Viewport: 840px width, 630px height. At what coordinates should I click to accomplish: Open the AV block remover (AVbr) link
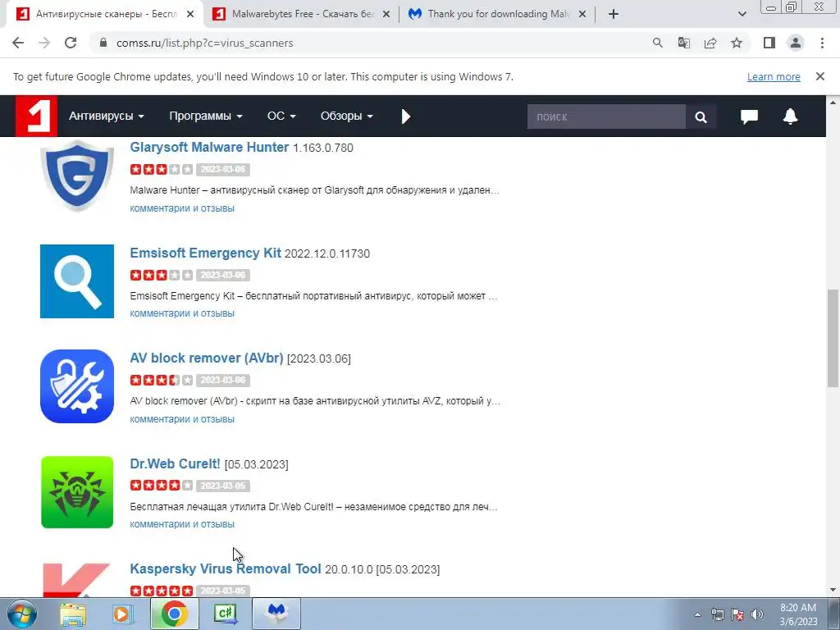[x=206, y=358]
